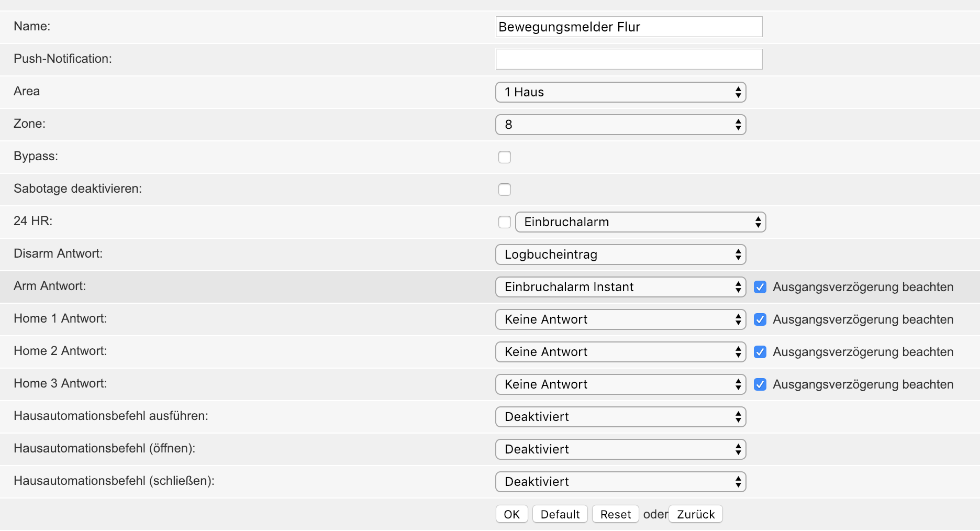Screen dimensions: 980x531
Task: Open the Home 1 Antwort dropdown
Action: tap(620, 319)
